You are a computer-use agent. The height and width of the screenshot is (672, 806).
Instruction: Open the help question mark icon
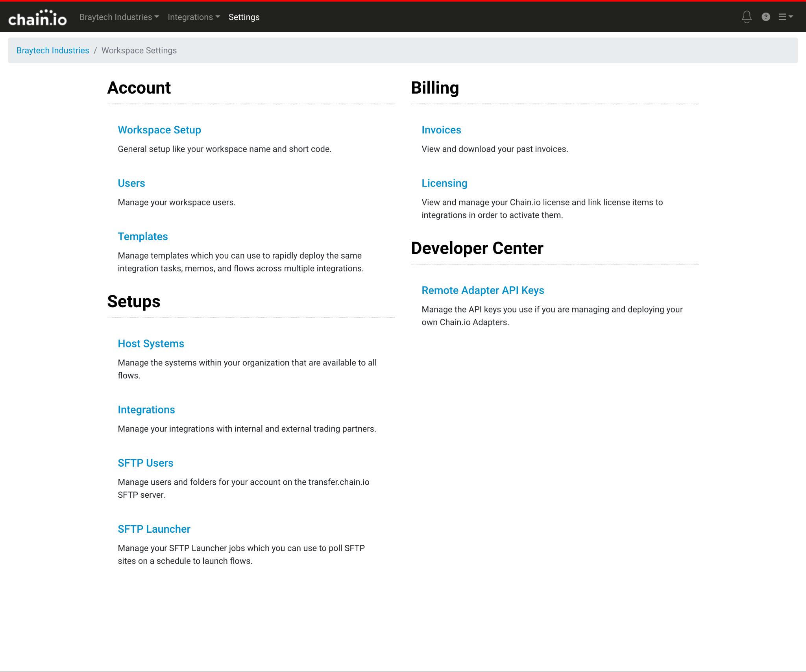click(x=766, y=17)
